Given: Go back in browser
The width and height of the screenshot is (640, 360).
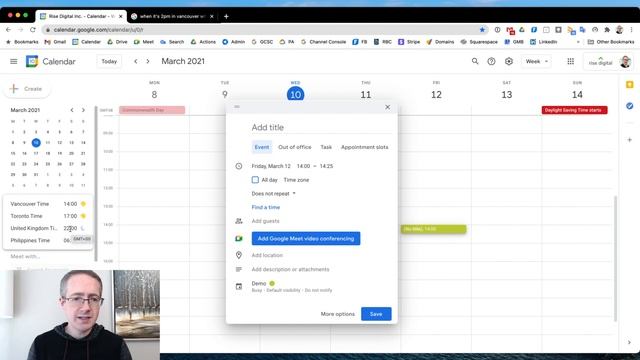Looking at the screenshot, I should tap(9, 30).
